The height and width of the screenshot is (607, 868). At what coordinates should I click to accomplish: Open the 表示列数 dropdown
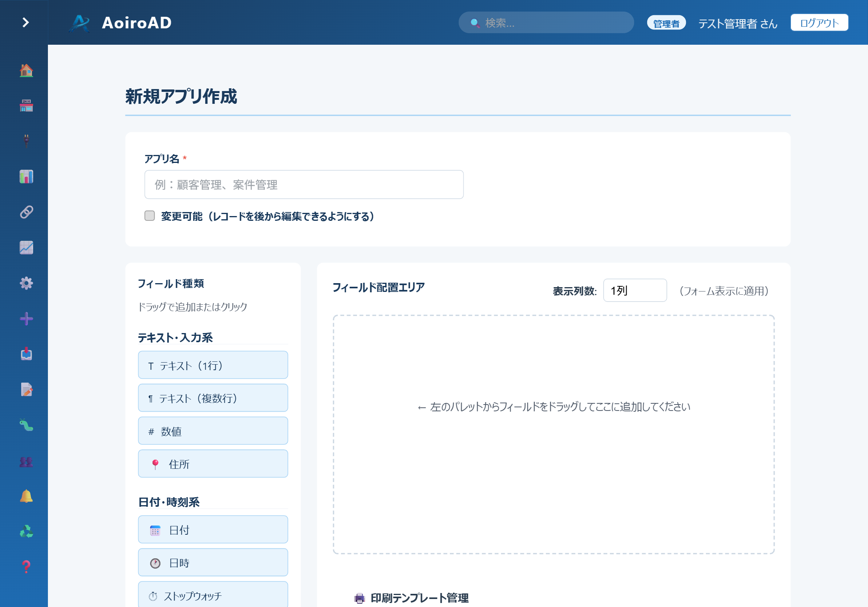click(x=635, y=290)
